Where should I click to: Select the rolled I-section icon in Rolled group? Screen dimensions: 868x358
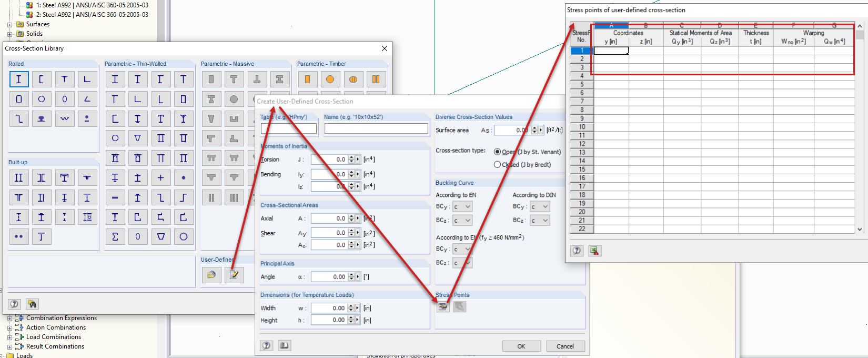(x=18, y=79)
